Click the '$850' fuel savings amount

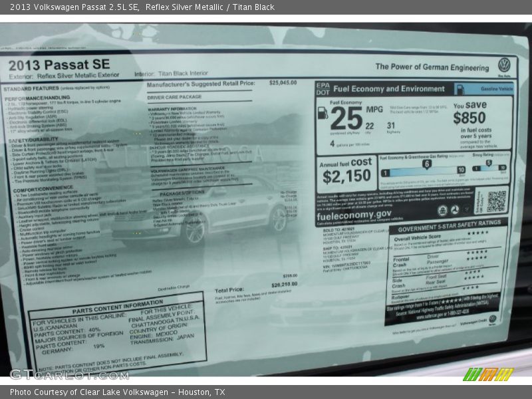pyautogui.click(x=469, y=118)
